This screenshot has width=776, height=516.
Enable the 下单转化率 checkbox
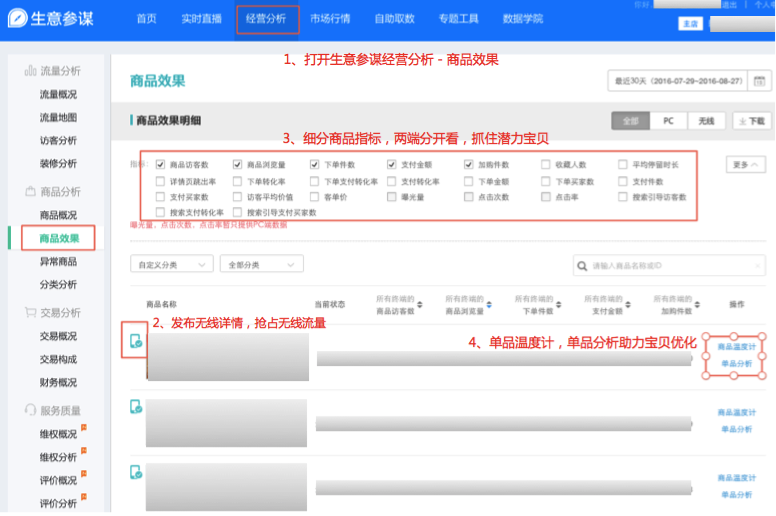(x=238, y=182)
